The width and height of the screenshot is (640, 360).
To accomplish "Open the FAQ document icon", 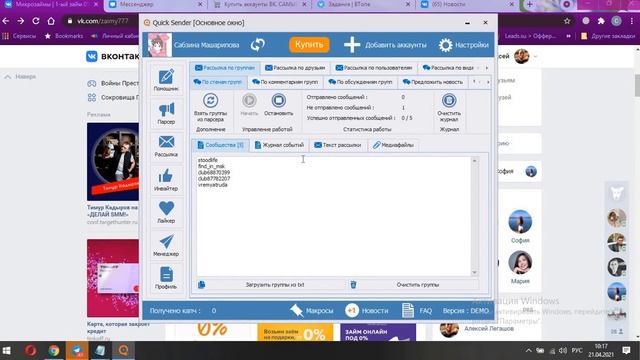I will point(408,311).
